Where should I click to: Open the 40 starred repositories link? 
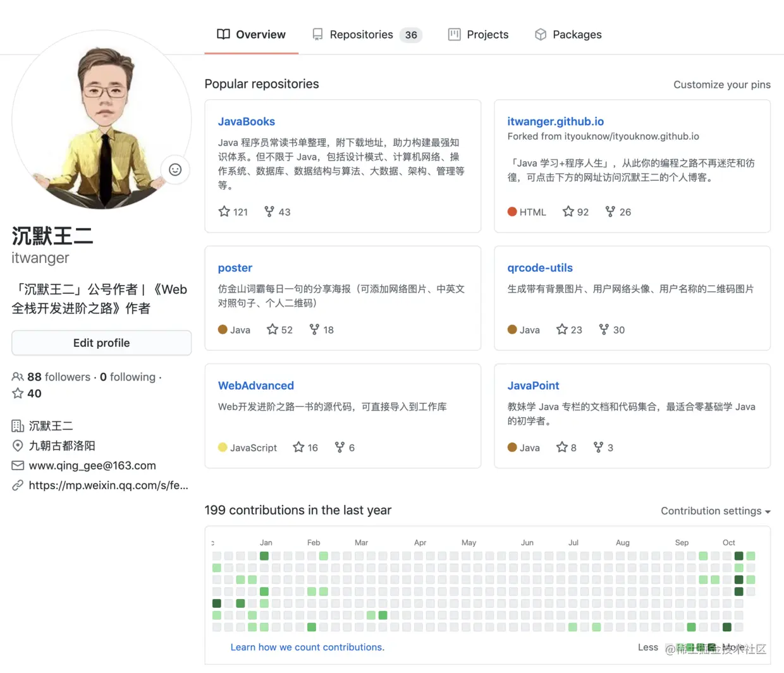pos(27,394)
